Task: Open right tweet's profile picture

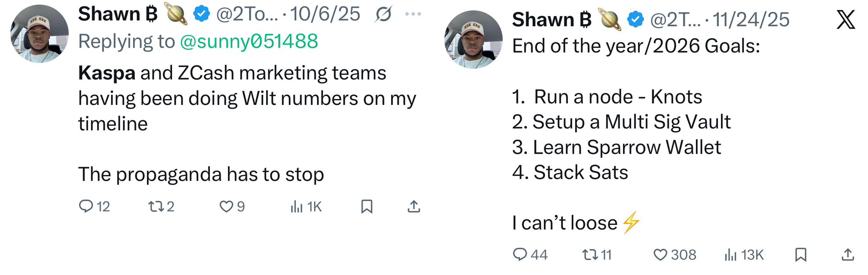Action: tap(473, 39)
